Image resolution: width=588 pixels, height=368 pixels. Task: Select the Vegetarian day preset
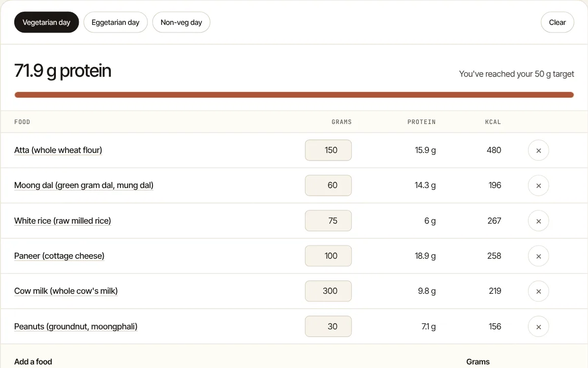click(46, 22)
